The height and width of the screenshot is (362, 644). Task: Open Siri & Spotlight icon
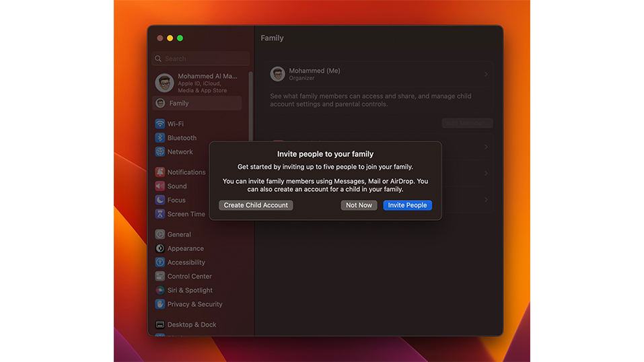[160, 290]
